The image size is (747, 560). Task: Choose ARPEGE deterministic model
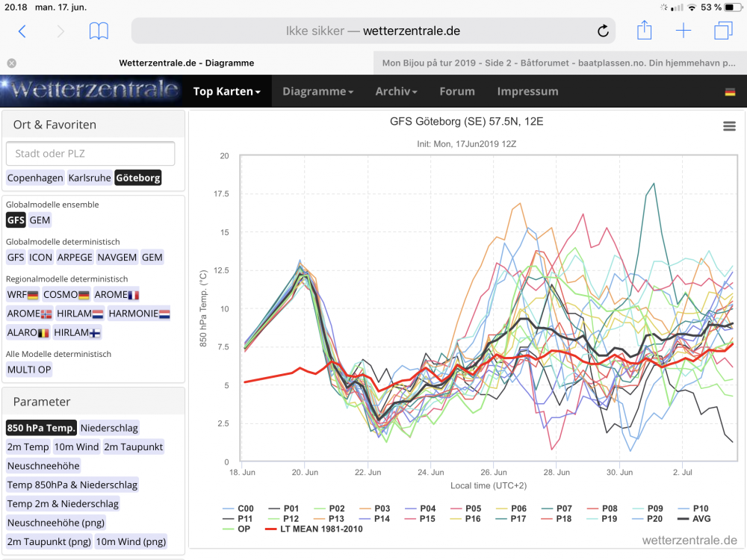75,257
